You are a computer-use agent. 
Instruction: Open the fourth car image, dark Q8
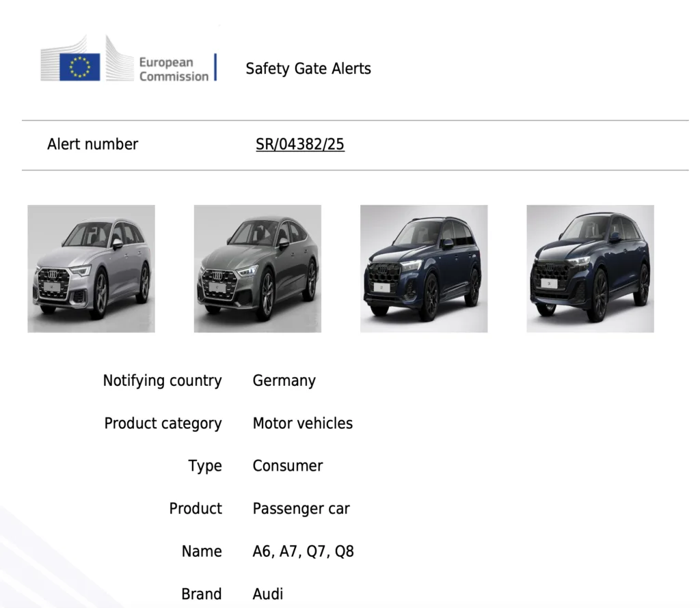(590, 268)
